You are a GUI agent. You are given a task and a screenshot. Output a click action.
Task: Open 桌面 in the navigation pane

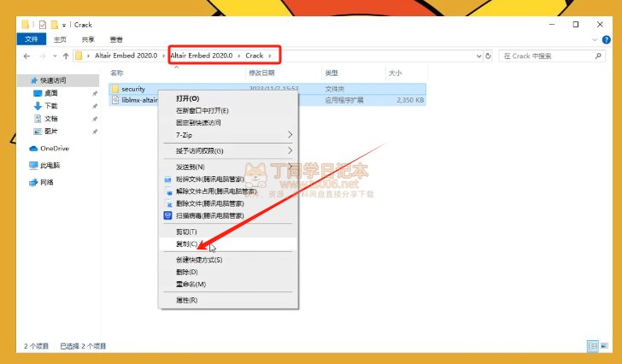[50, 93]
